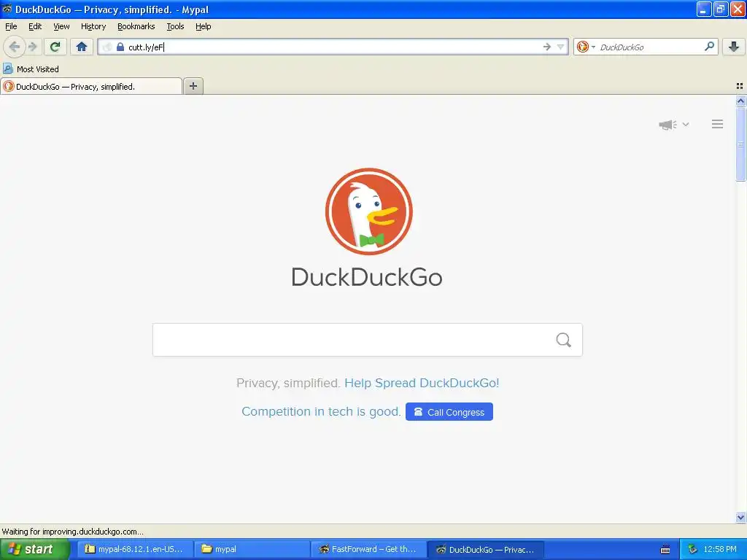The width and height of the screenshot is (747, 560).
Task: Follow the Competition in tech is good link
Action: click(321, 411)
